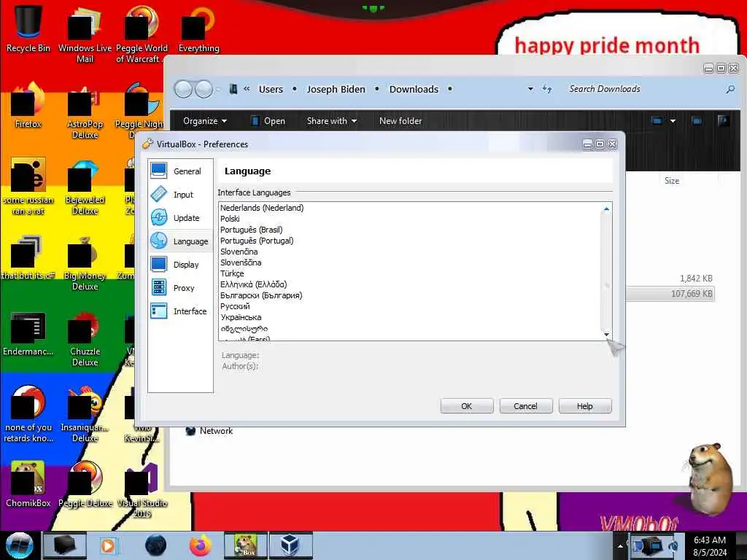Select Slovenčina language
The width and height of the screenshot is (747, 560).
(239, 252)
